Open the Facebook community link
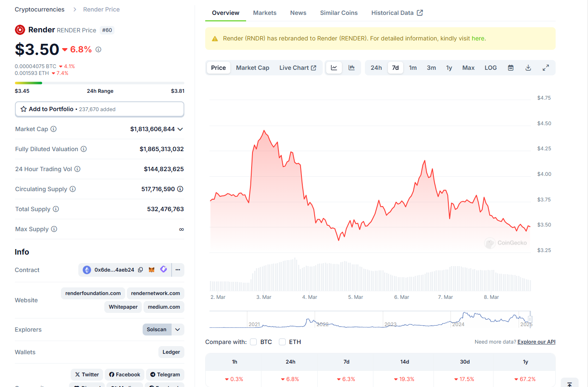 click(x=124, y=375)
